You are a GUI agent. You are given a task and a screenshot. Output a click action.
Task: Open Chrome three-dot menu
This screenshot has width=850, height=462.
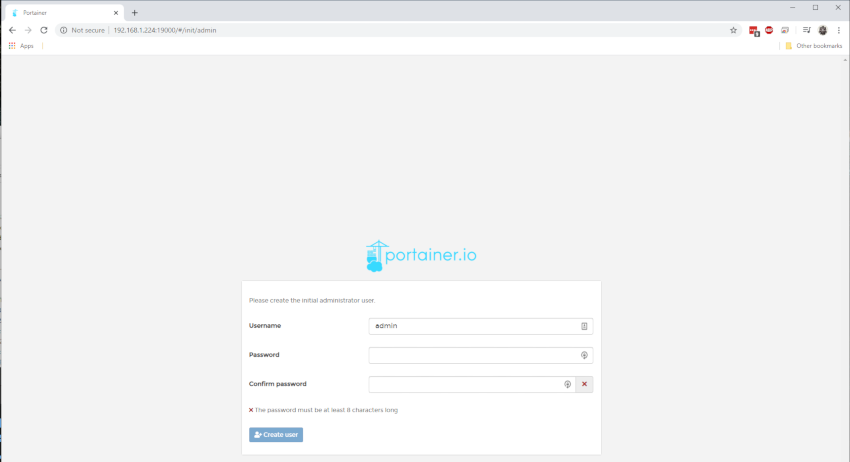click(x=839, y=30)
